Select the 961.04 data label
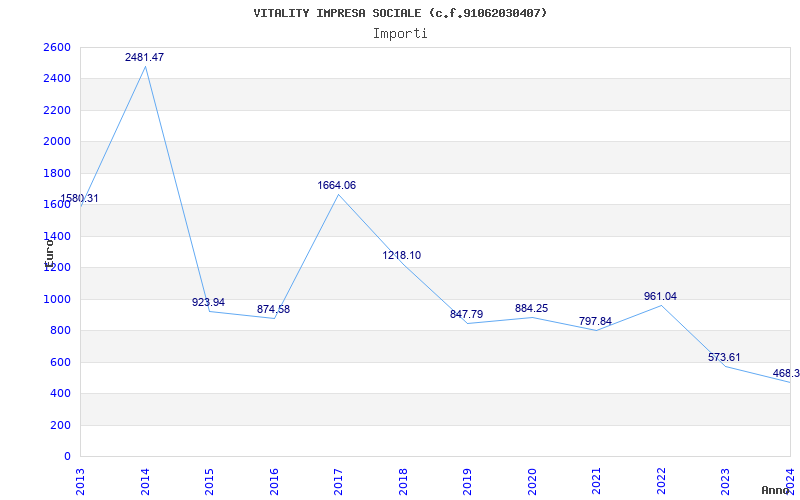The width and height of the screenshot is (800, 500). 660,296
